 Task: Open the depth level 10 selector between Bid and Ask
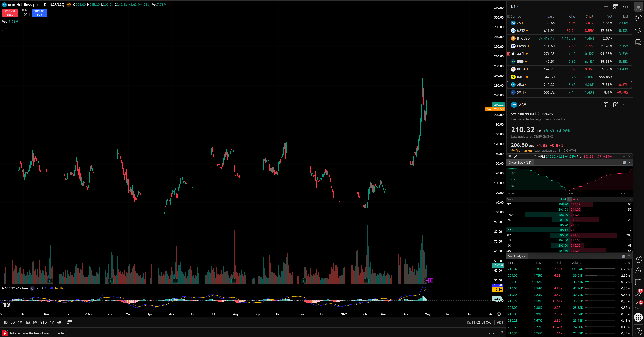click(x=569, y=199)
